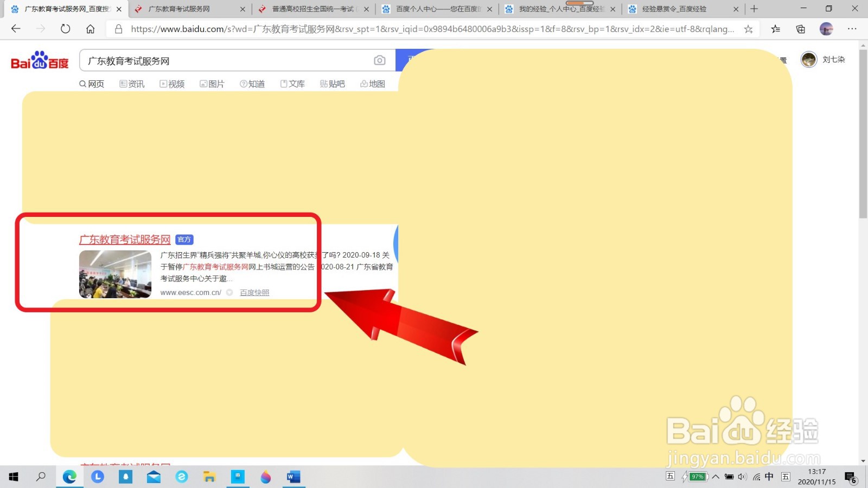Select the 图片 search category
The width and height of the screenshot is (868, 488).
pyautogui.click(x=212, y=84)
